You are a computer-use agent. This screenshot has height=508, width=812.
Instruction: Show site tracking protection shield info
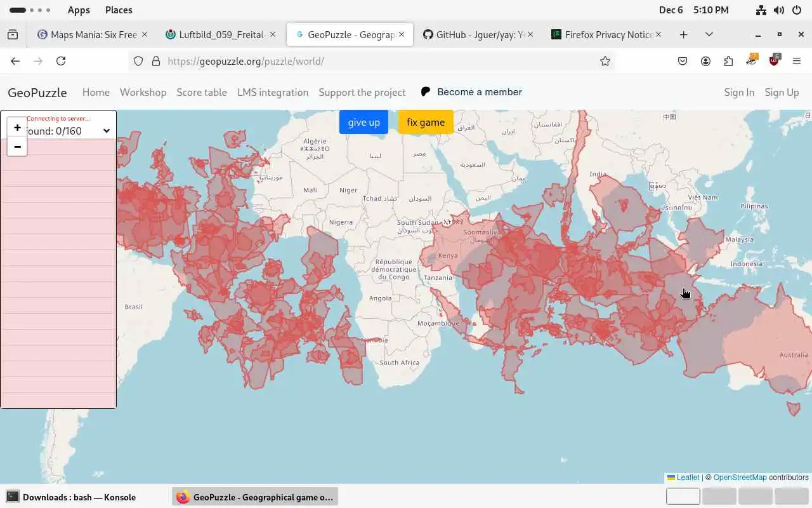point(138,61)
